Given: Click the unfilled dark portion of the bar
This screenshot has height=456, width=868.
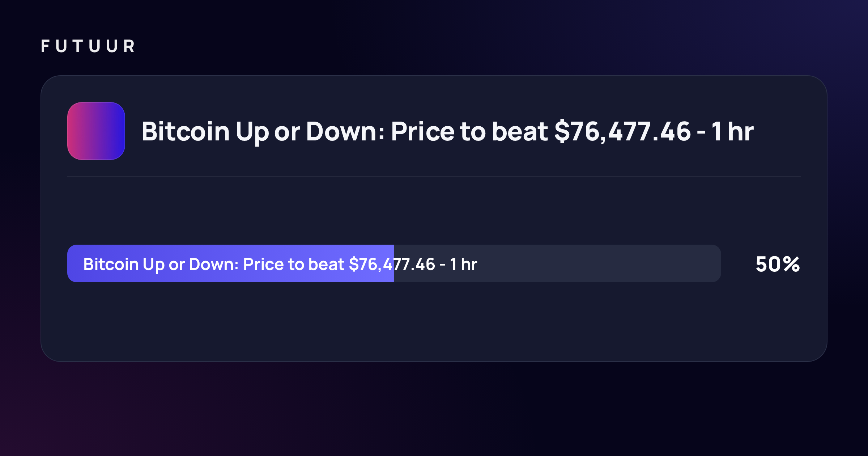Looking at the screenshot, I should coord(558,263).
